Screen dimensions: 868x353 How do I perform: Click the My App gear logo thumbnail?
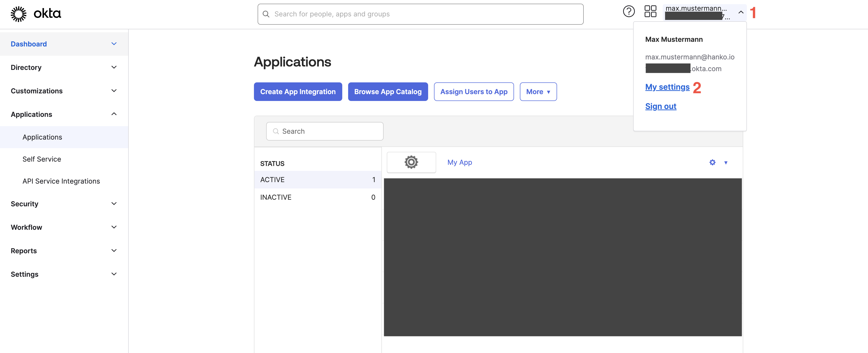click(411, 162)
